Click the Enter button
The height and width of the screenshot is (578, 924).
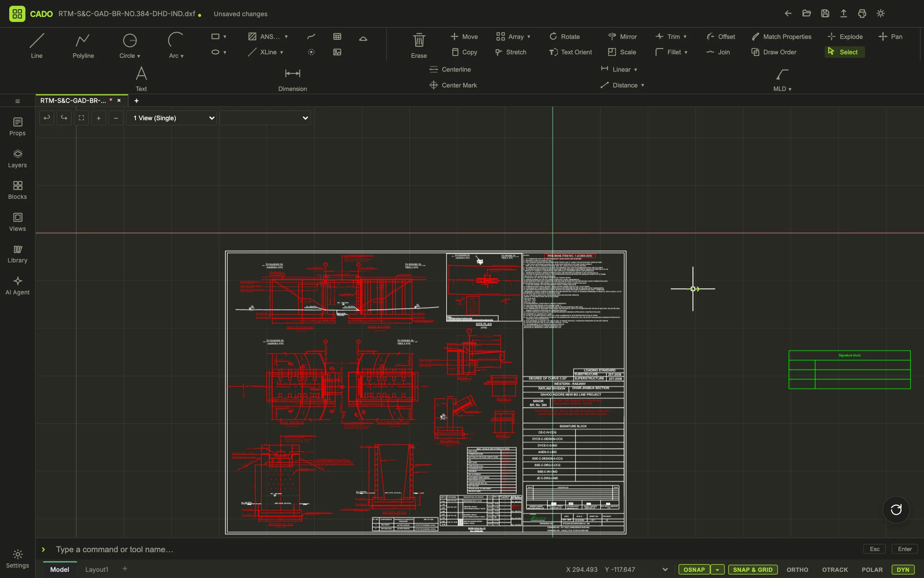tap(905, 549)
